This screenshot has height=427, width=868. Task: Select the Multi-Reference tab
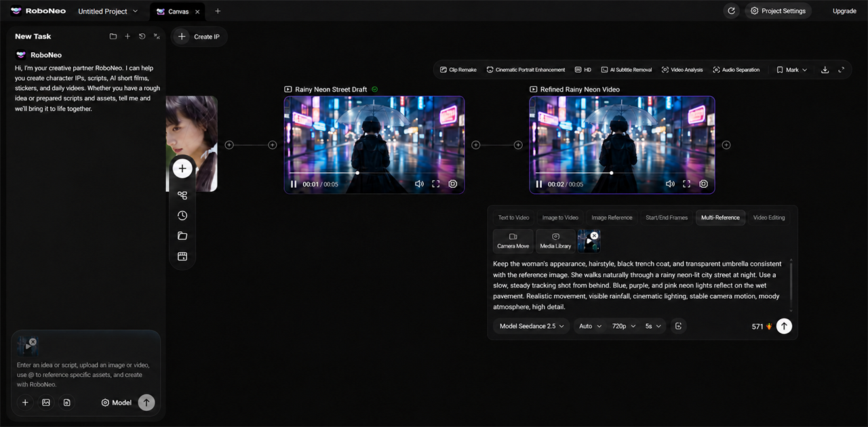pos(720,218)
